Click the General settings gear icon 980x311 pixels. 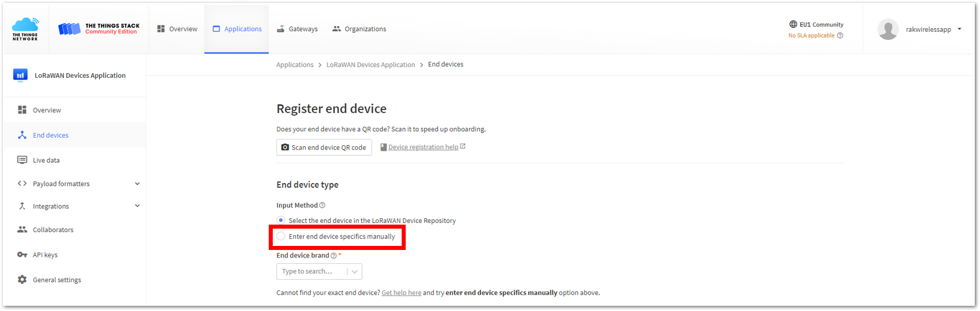pos(22,279)
